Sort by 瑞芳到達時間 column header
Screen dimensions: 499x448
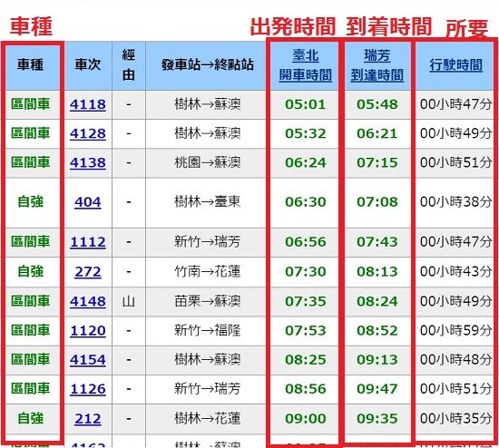(x=377, y=65)
